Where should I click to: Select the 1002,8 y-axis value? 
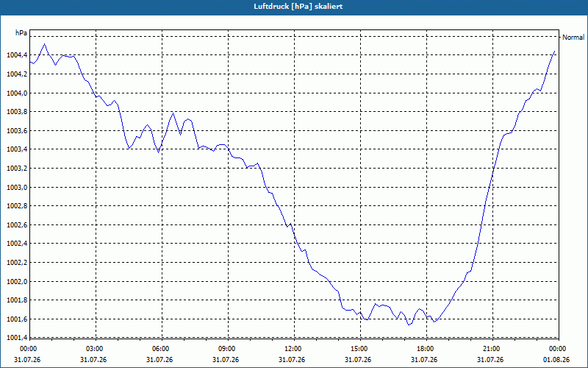[17, 206]
